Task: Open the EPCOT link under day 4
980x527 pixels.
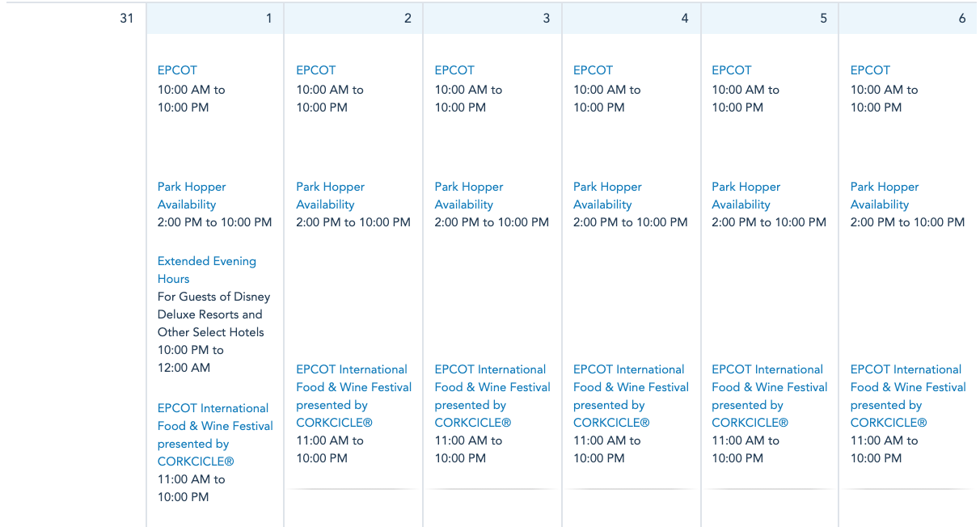Action: coord(593,70)
